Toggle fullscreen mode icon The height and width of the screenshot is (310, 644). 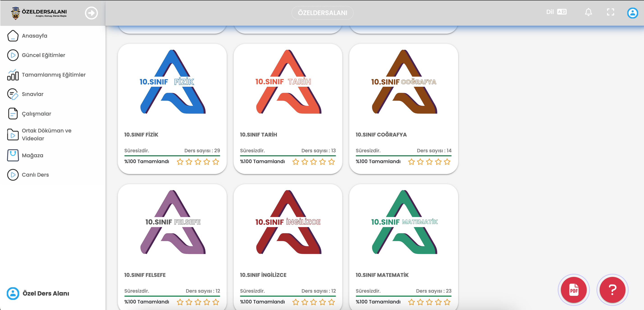(x=610, y=12)
